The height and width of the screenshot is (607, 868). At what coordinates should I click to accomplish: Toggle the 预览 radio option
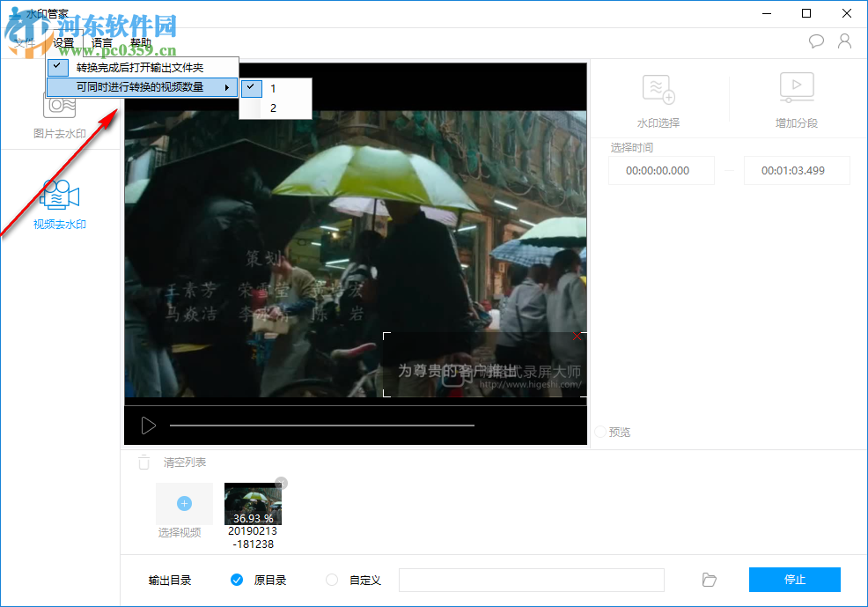pyautogui.click(x=600, y=432)
